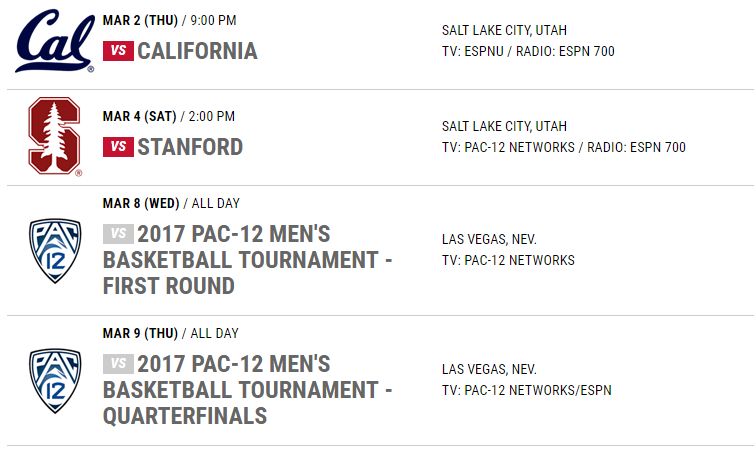Click the gray VS badge for Quarterfinals
The image size is (754, 454).
tap(118, 364)
